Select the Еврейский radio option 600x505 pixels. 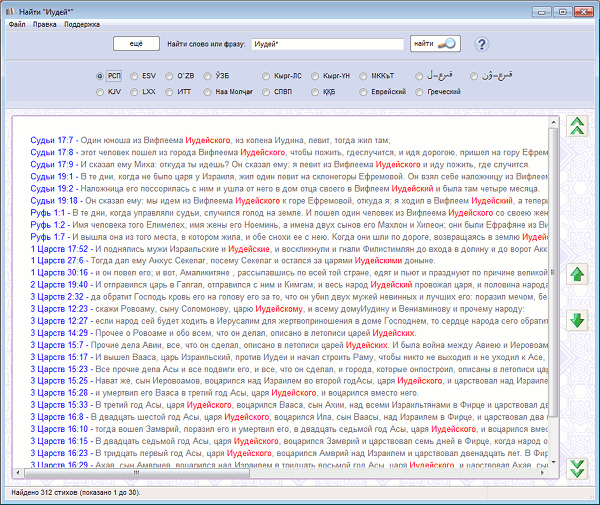[x=365, y=92]
